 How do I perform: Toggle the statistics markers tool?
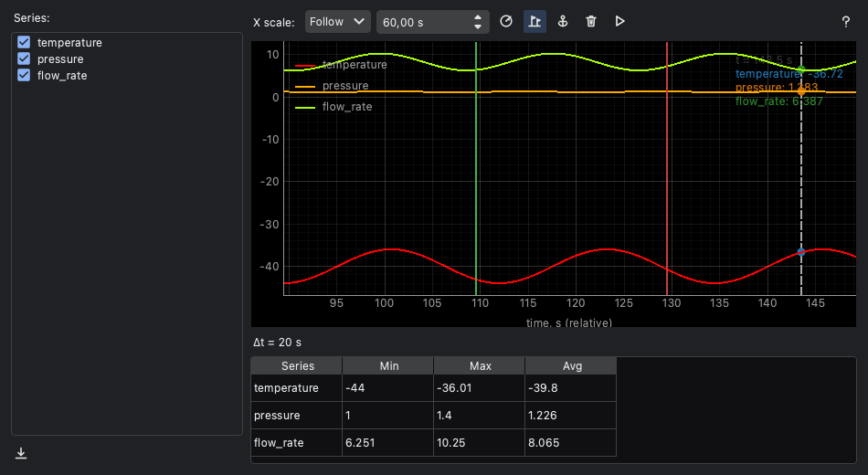pos(535,22)
